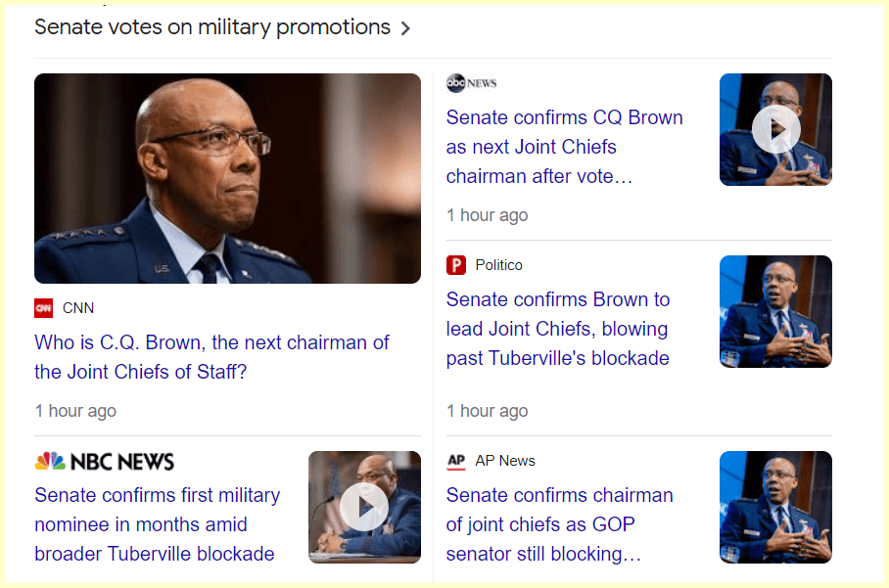Click the 'AP News' source name
This screenshot has width=889, height=588.
(505, 461)
